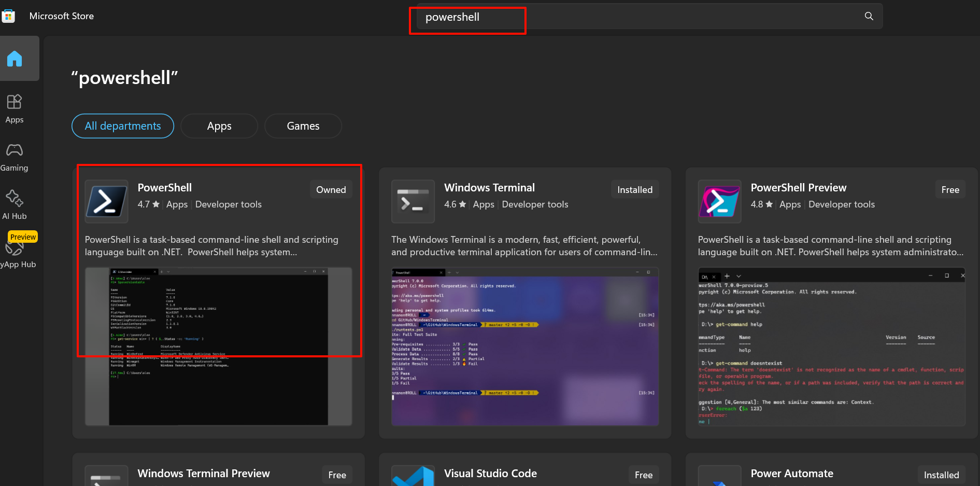Click the Owned badge on PowerShell
Image resolution: width=980 pixels, height=486 pixels.
click(331, 189)
